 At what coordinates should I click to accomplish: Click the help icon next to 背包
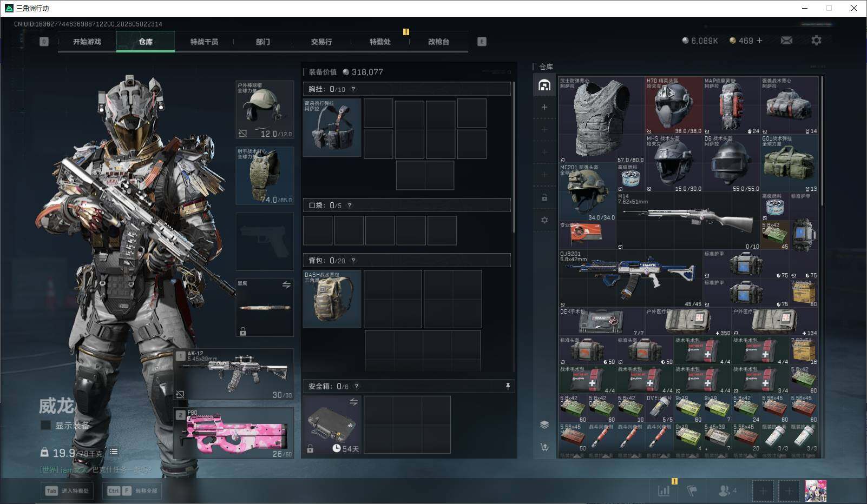pos(353,261)
